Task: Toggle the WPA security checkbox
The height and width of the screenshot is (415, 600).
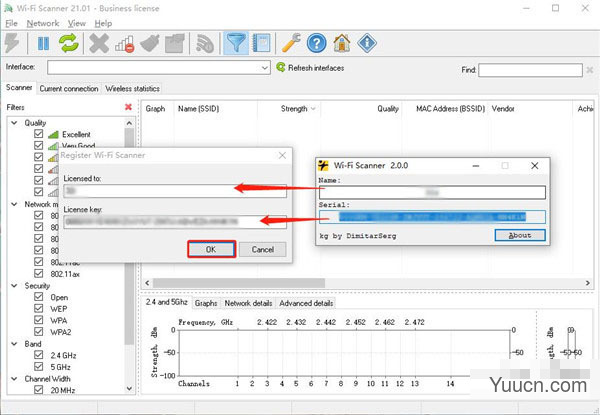Action: click(38, 320)
